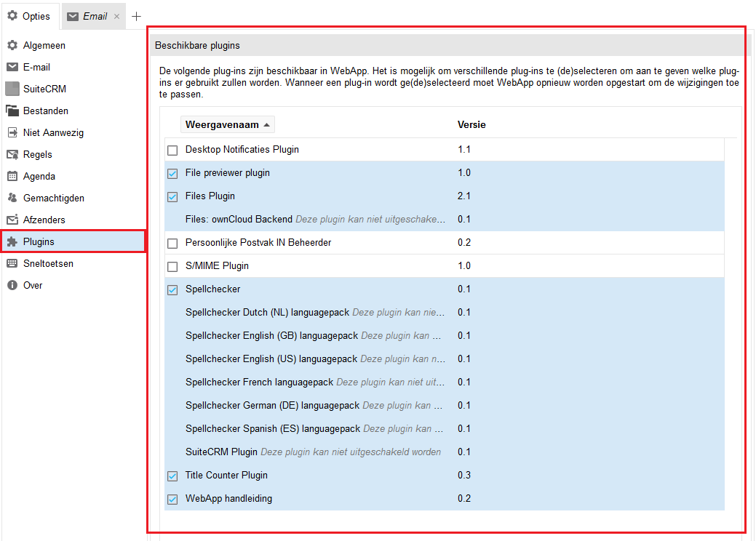Uncheck File previewer plugin

coord(172,174)
